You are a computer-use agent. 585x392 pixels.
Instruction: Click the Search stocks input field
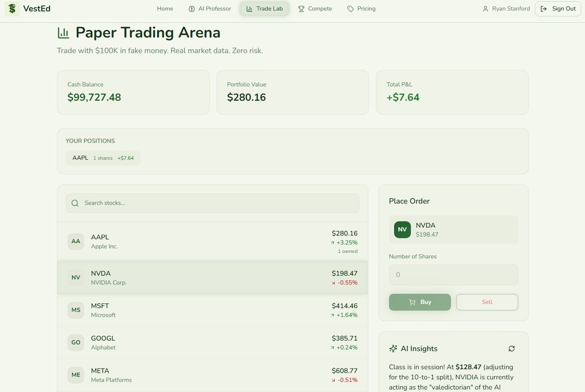click(x=212, y=203)
